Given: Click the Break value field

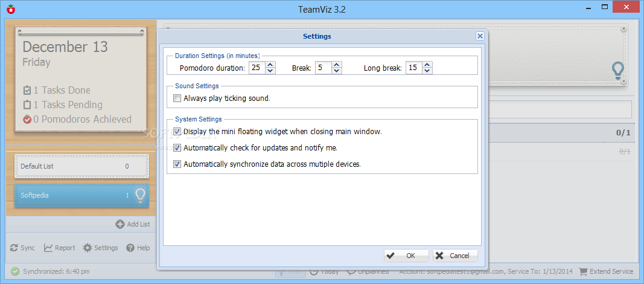Looking at the screenshot, I should tap(324, 68).
